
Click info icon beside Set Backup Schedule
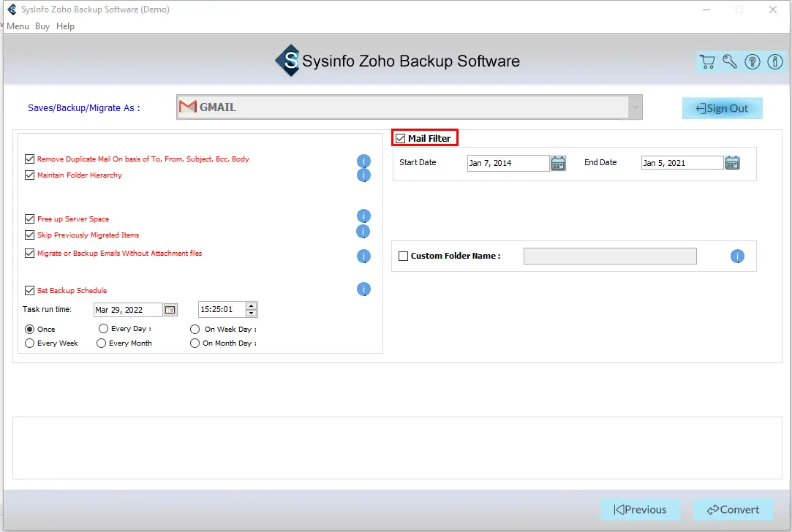363,289
